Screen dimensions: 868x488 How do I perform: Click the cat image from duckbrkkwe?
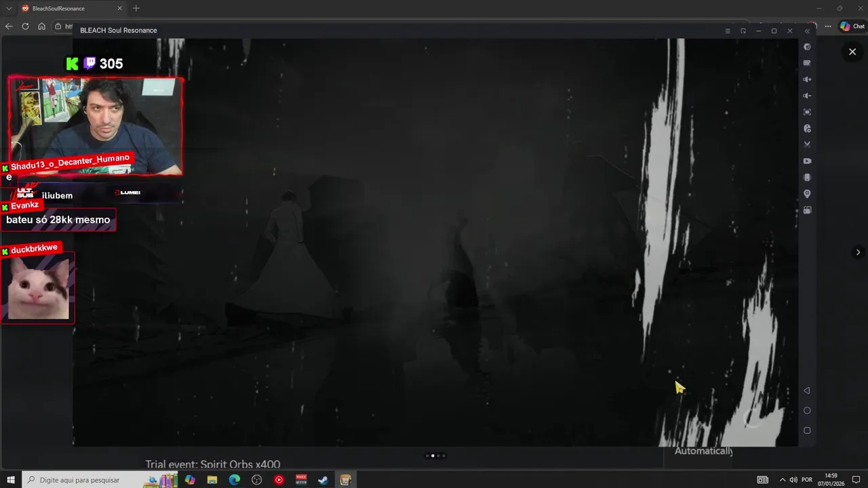(38, 288)
